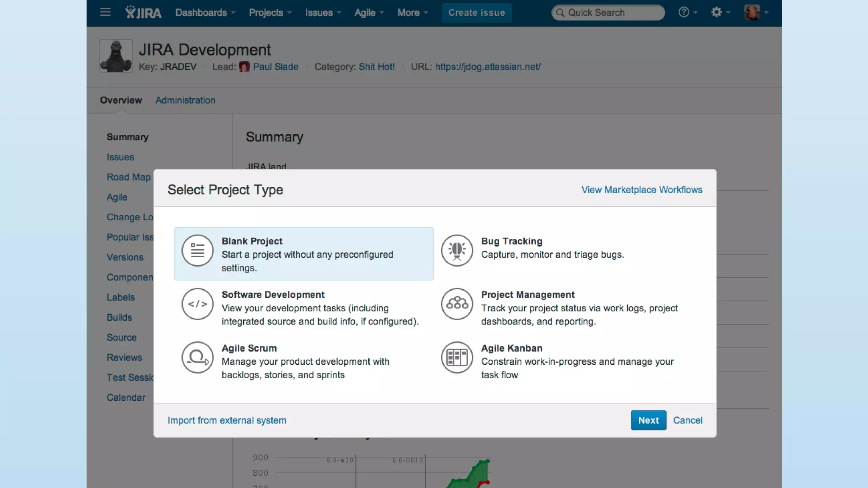Open the user avatar profile menu
The width and height of the screenshot is (868, 488).
coord(755,12)
